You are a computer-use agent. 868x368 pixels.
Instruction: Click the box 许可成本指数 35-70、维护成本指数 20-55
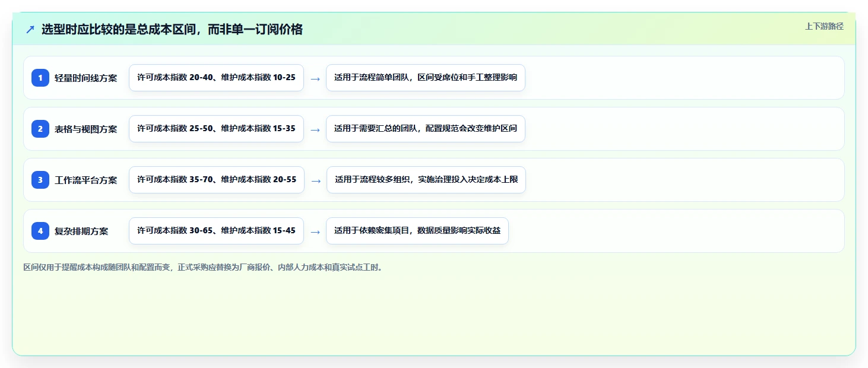coord(217,180)
